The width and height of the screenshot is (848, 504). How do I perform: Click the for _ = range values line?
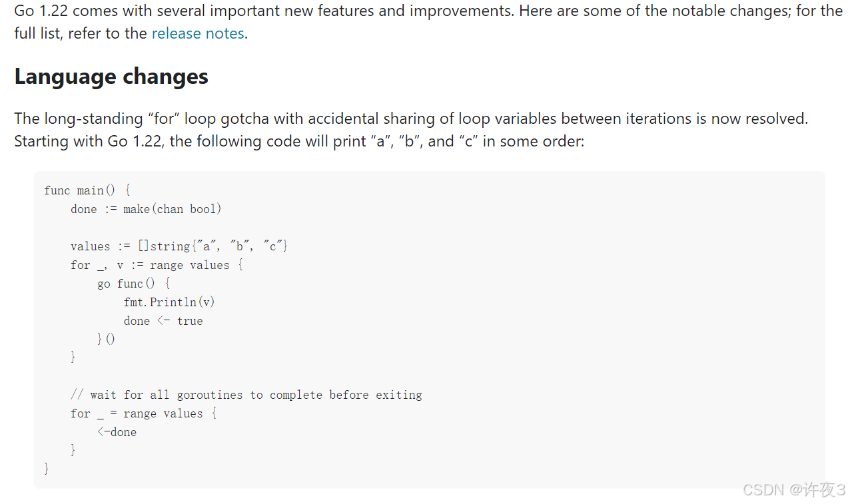[x=143, y=413]
